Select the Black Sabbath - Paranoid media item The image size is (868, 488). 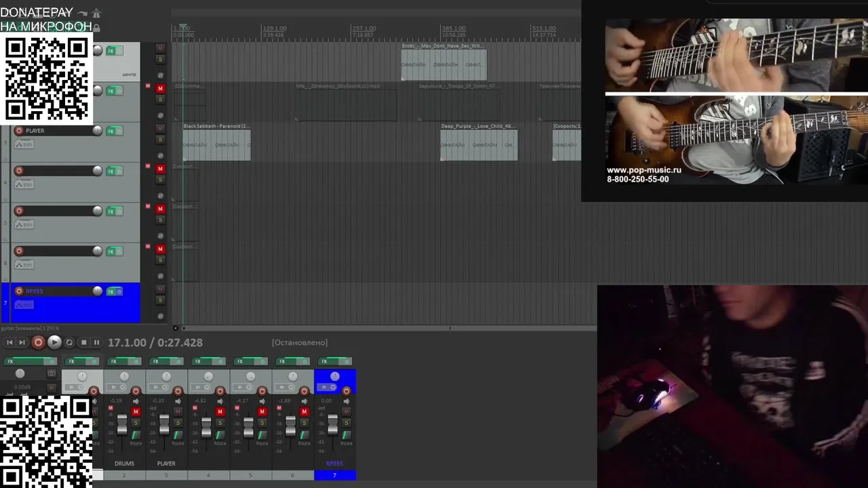(x=216, y=142)
